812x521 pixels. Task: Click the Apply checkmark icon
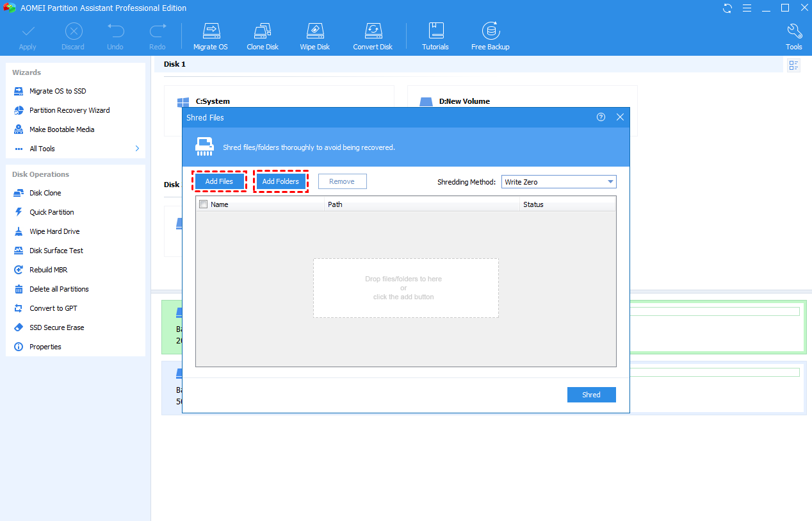coord(28,31)
